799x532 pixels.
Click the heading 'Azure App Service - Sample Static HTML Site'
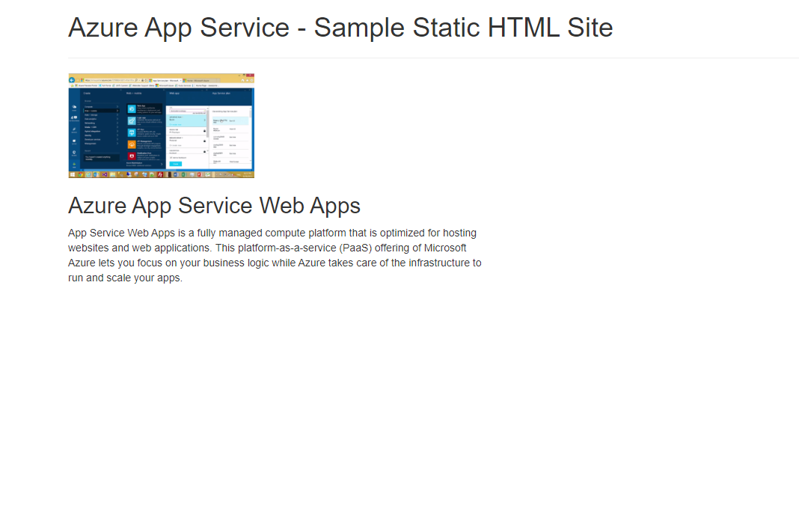coord(340,28)
